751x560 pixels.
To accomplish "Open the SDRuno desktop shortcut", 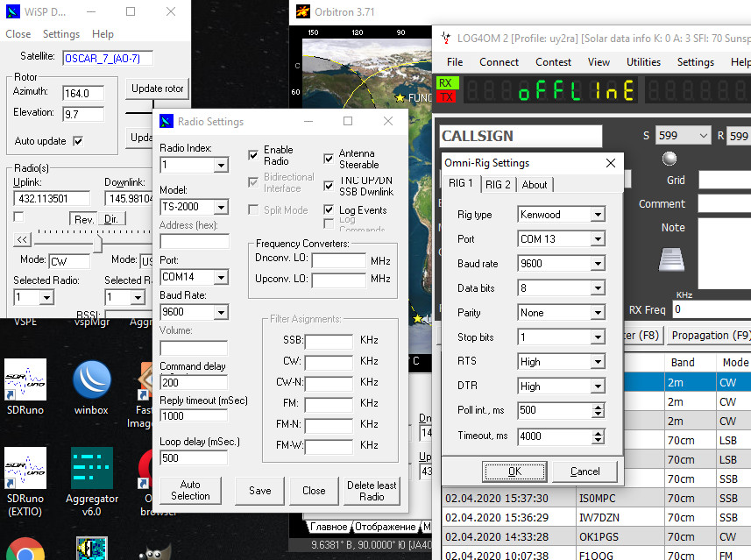I will [x=25, y=386].
